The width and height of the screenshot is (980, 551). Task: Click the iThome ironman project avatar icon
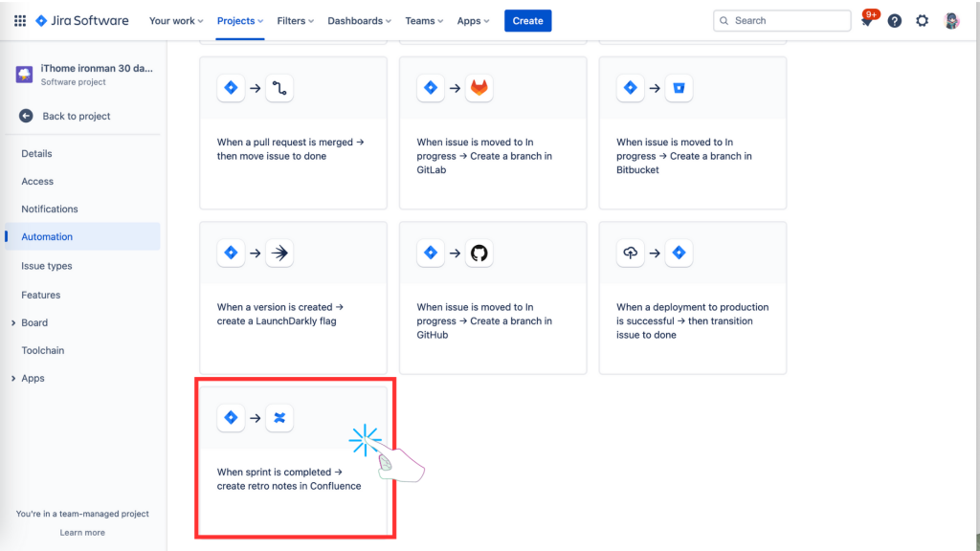(x=24, y=75)
